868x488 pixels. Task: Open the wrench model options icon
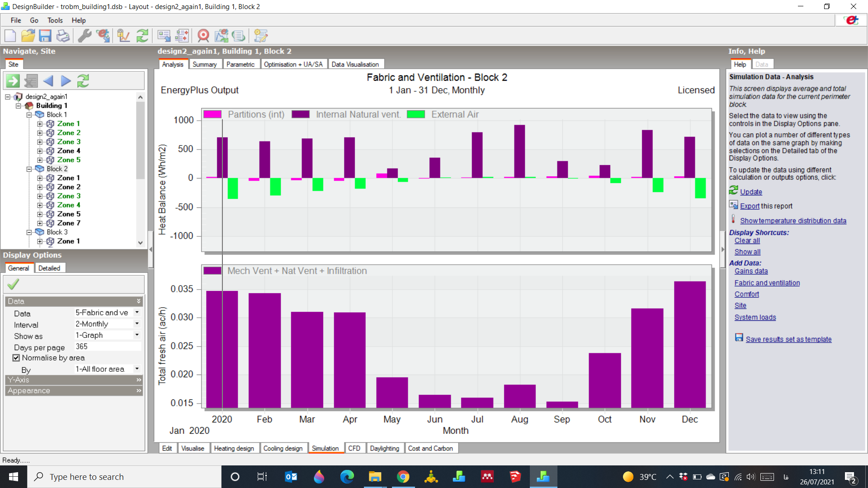pos(85,36)
